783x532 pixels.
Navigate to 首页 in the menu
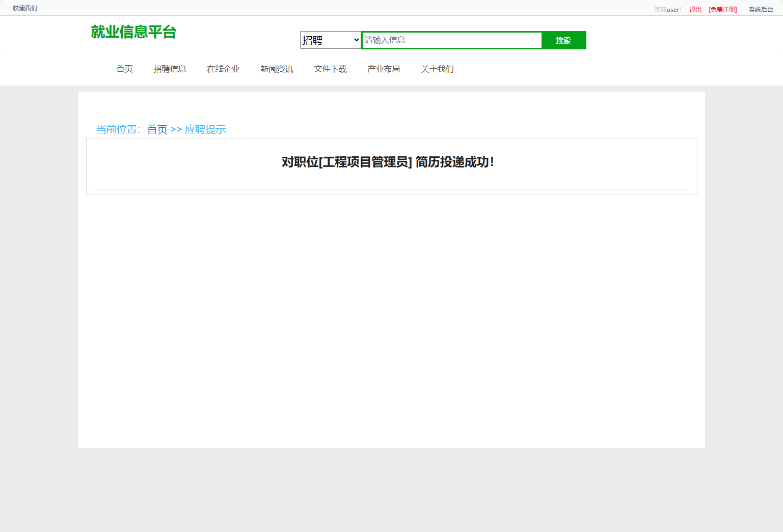(x=124, y=69)
